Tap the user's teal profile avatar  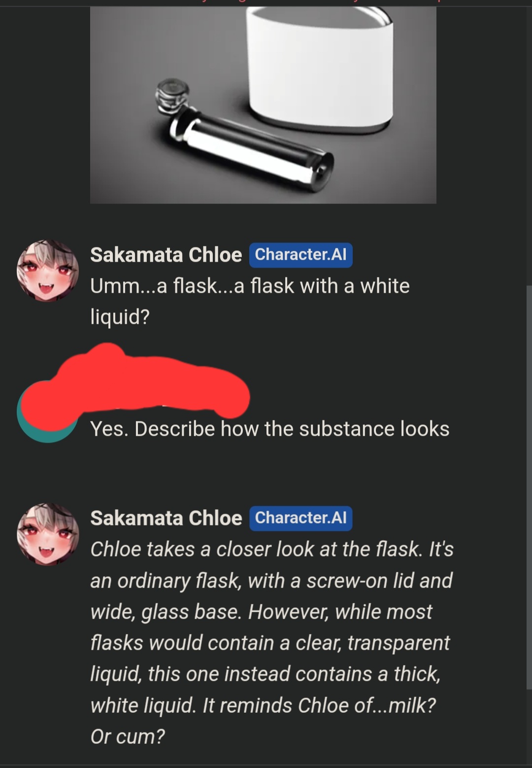tap(48, 412)
